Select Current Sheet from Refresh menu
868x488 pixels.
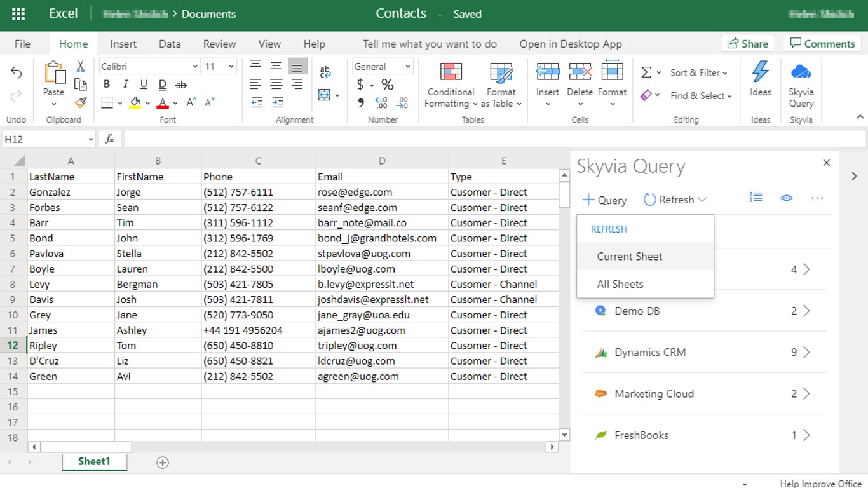tap(629, 257)
